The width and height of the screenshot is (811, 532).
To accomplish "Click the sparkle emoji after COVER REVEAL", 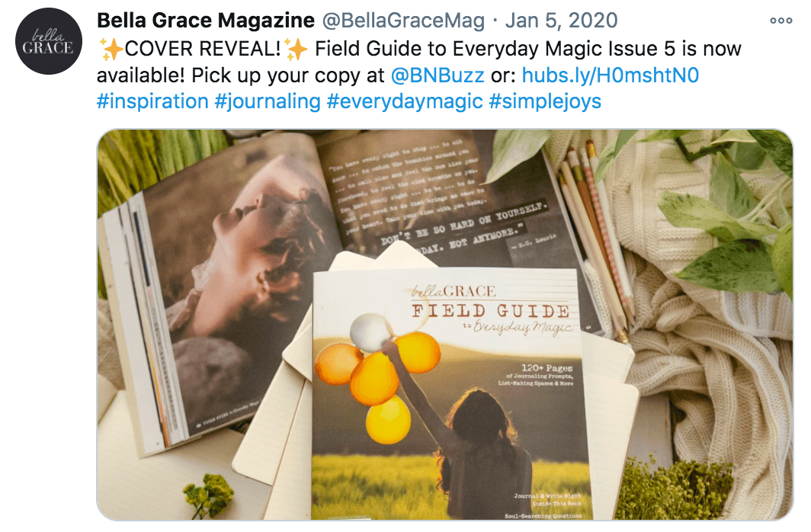I will [296, 49].
